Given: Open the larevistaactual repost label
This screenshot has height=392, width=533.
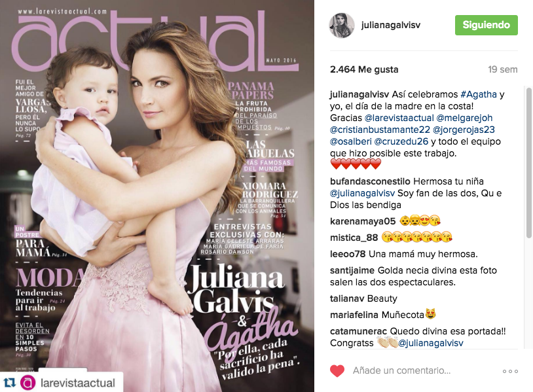Looking at the screenshot, I should (77, 383).
